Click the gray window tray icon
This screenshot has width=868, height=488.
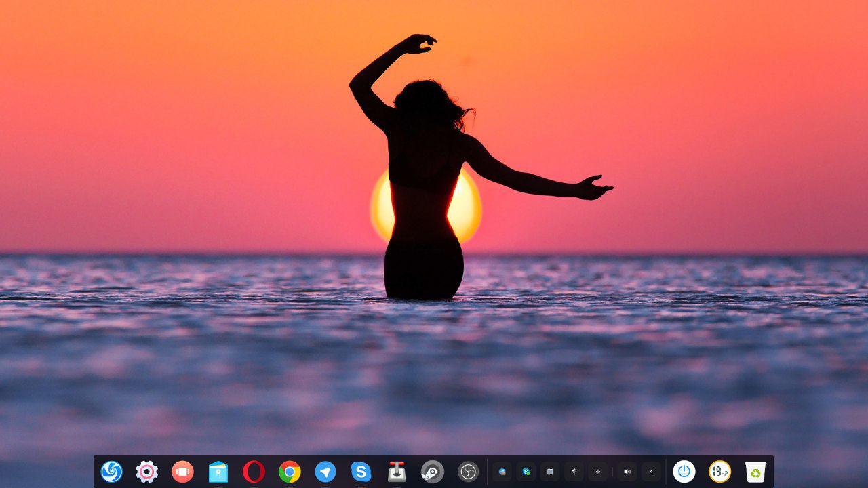[550, 472]
